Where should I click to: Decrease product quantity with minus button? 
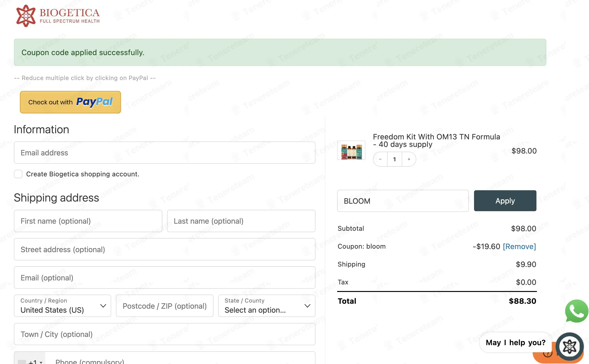[x=380, y=159]
